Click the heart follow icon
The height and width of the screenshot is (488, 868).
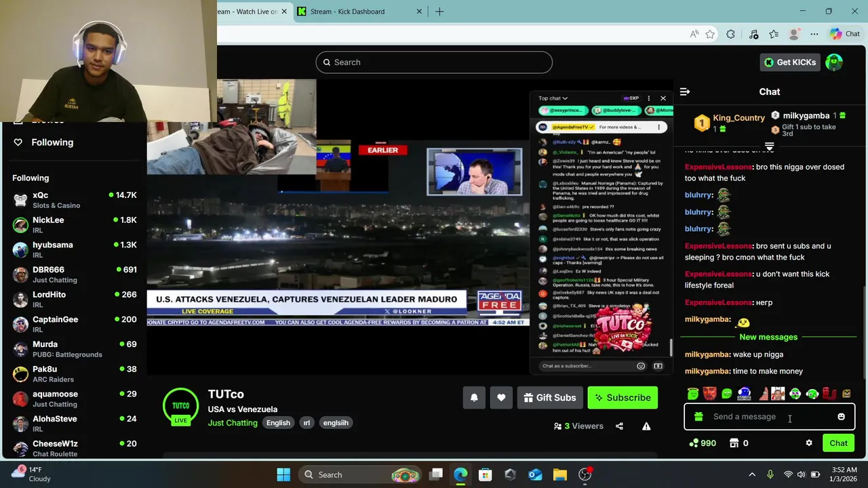tap(501, 398)
